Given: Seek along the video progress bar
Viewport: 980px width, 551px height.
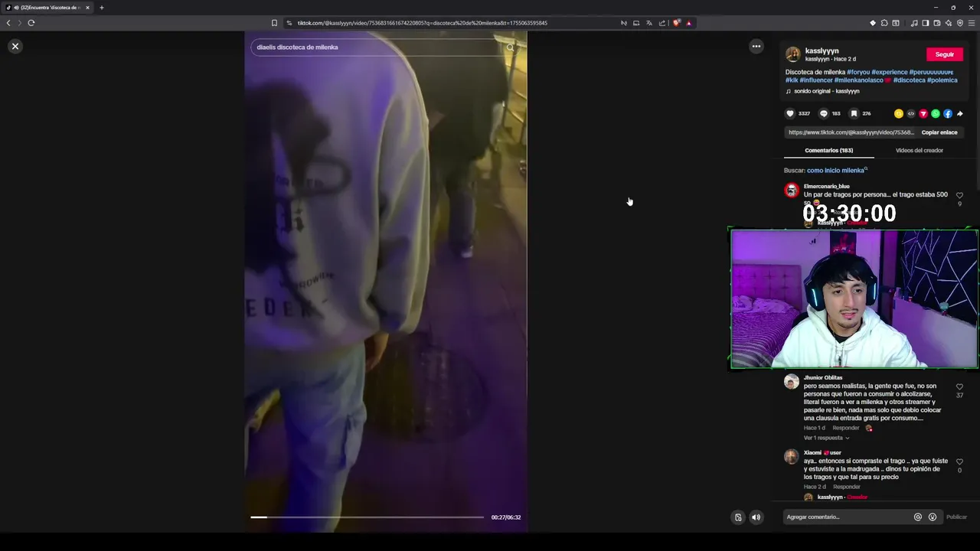Looking at the screenshot, I should [x=367, y=517].
